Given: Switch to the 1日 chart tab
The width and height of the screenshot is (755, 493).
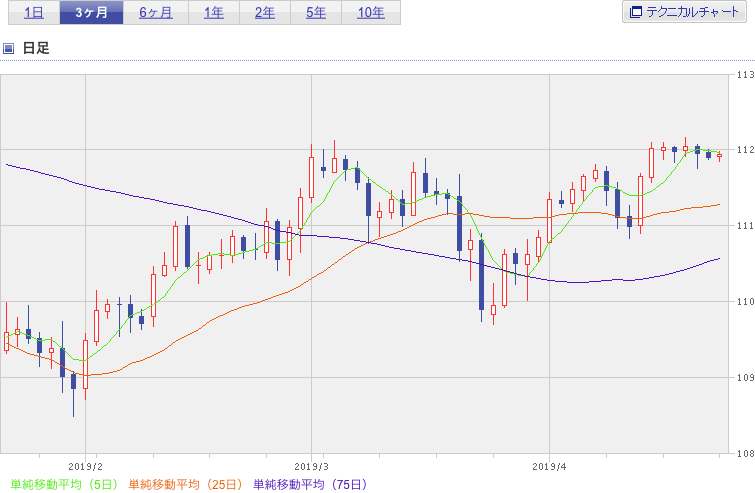Looking at the screenshot, I should point(34,13).
